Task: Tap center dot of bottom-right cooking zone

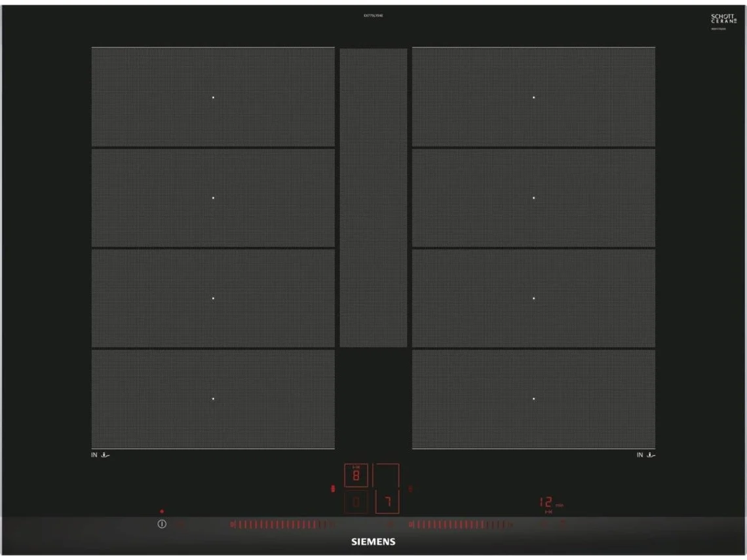Action: pyautogui.click(x=533, y=399)
